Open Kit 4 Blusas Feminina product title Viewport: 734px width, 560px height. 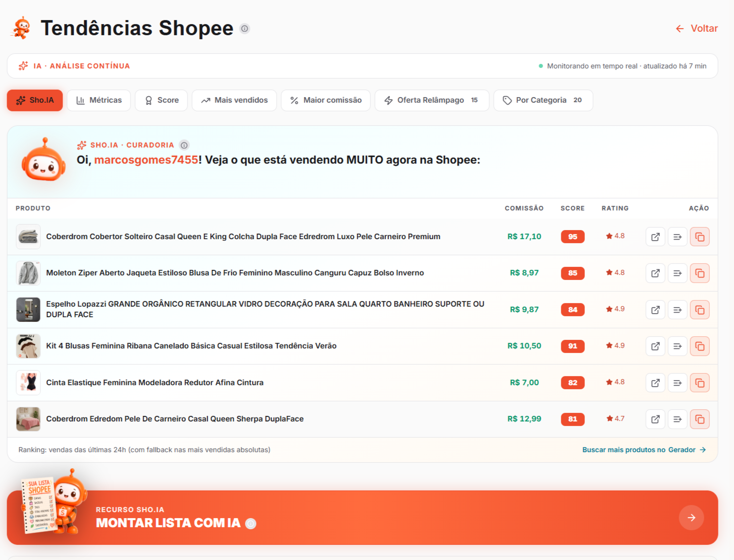click(191, 346)
